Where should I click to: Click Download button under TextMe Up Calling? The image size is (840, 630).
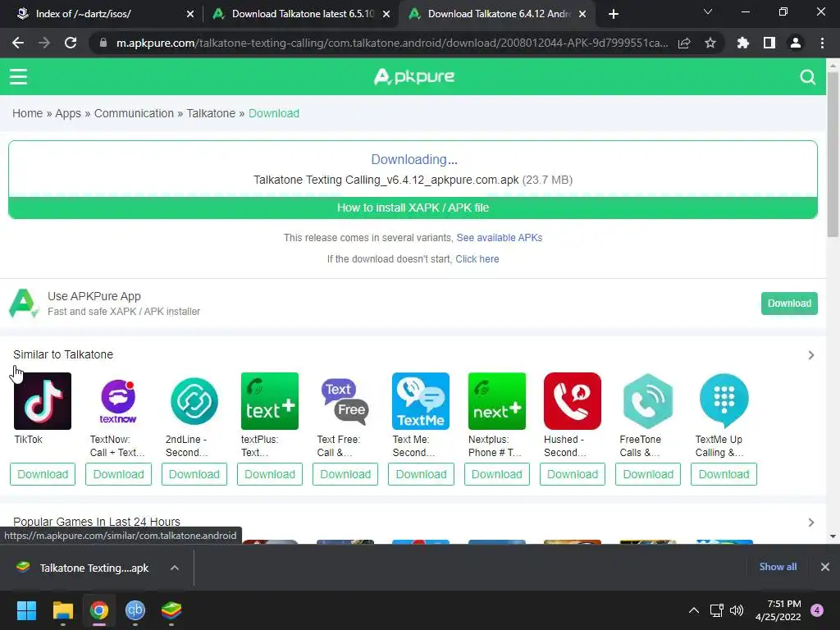724,474
